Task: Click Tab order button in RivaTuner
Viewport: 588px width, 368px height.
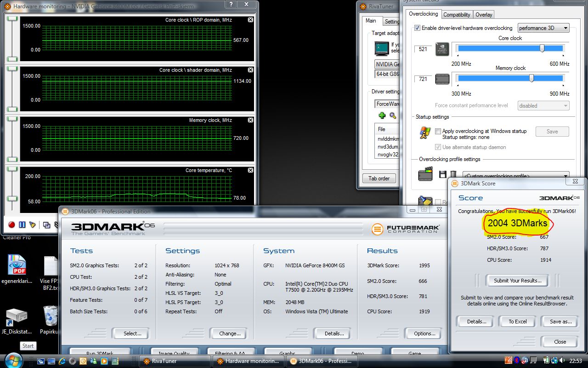Action: click(379, 178)
